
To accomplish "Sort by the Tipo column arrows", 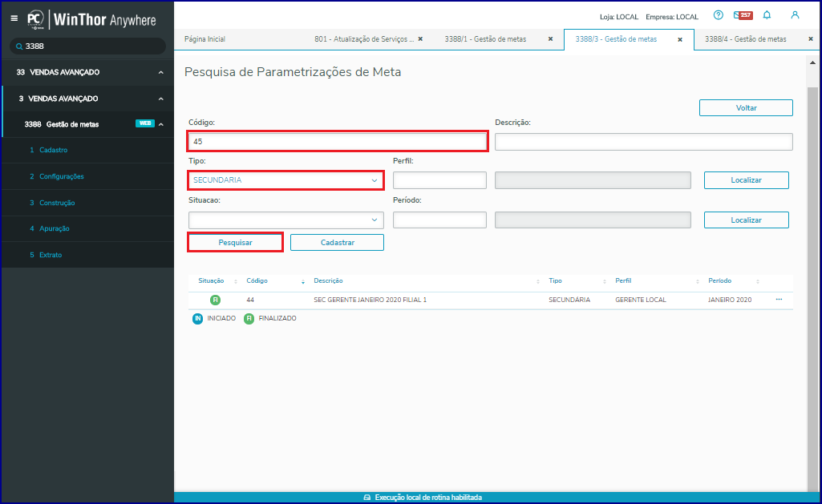I will 605,282.
